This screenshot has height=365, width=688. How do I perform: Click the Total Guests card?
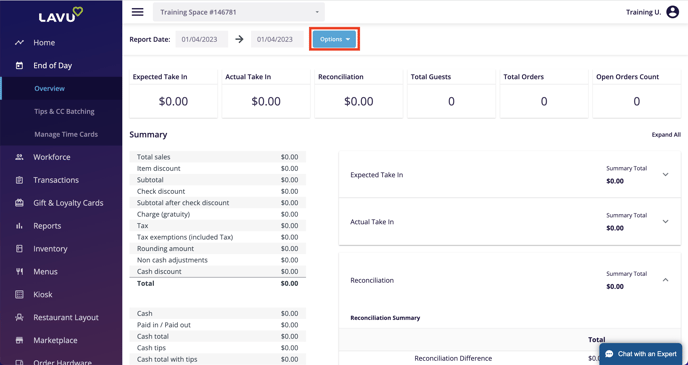pyautogui.click(x=451, y=94)
